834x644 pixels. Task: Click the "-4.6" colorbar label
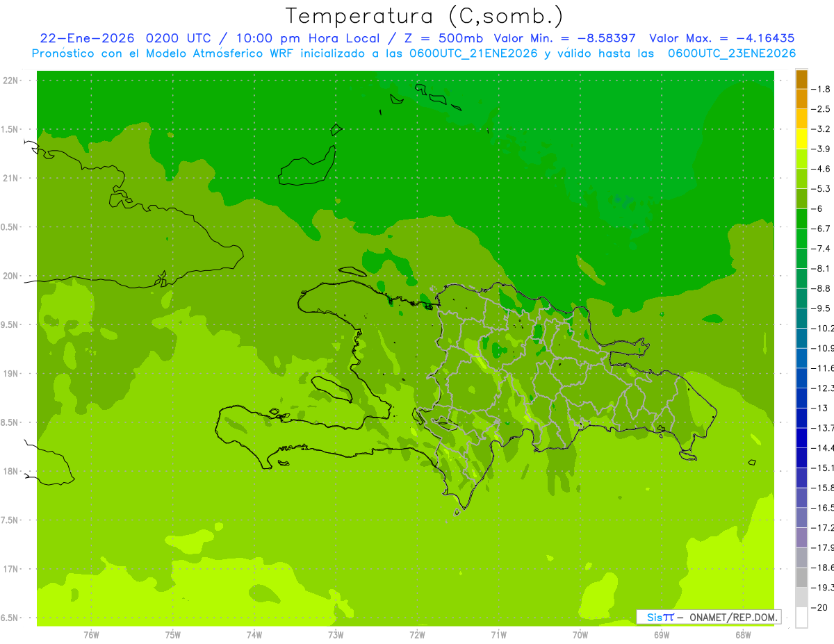tap(821, 169)
